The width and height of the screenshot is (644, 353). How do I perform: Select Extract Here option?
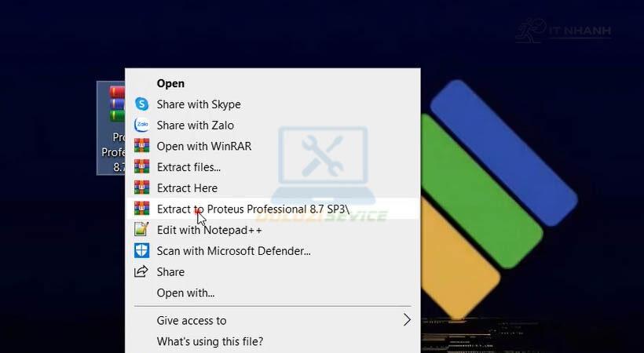click(187, 188)
